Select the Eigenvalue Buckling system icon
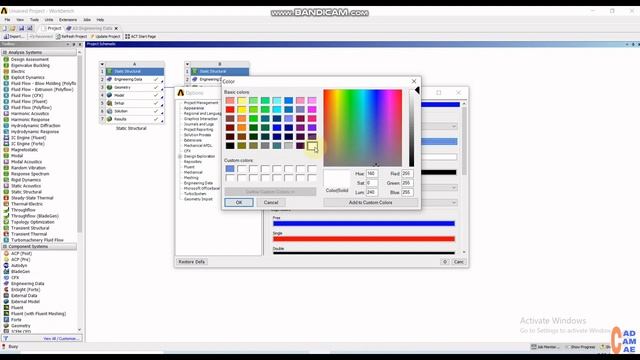Viewport: 640px width, 360px height. click(6, 65)
